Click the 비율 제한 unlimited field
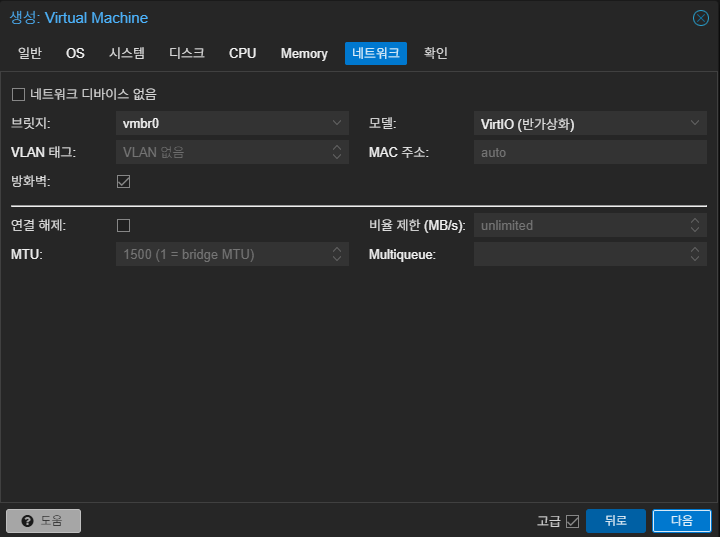720x537 pixels. coord(581,225)
